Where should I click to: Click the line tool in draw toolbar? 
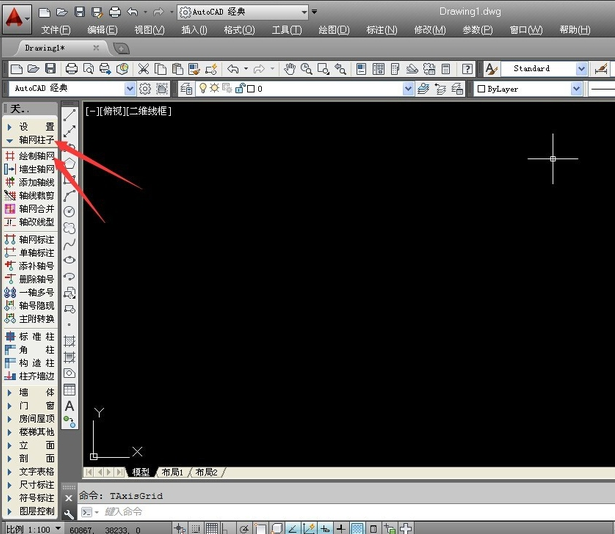70,116
